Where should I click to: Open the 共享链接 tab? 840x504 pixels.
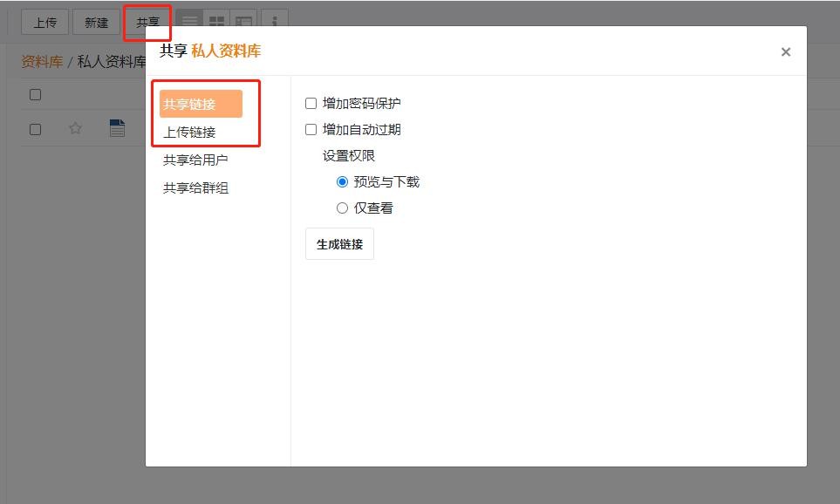(201, 104)
